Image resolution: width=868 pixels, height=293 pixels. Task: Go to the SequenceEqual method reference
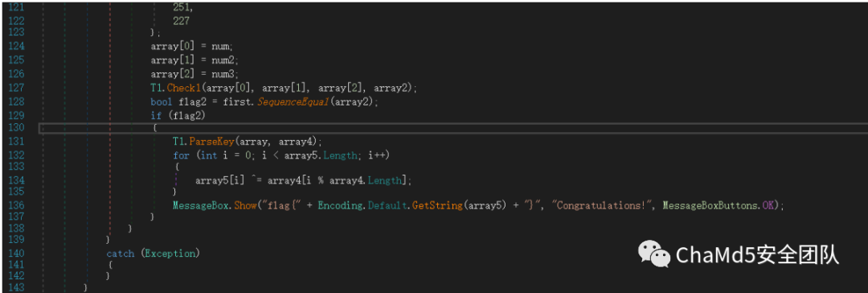click(285, 102)
